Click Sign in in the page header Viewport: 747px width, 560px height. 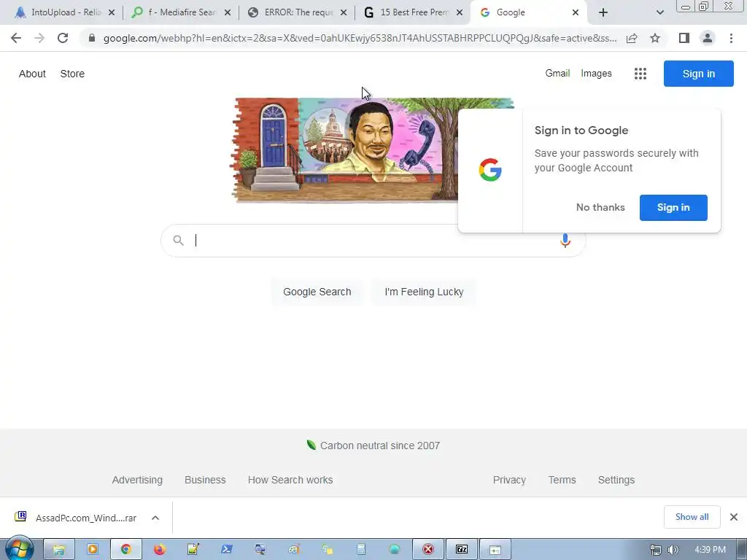698,74
